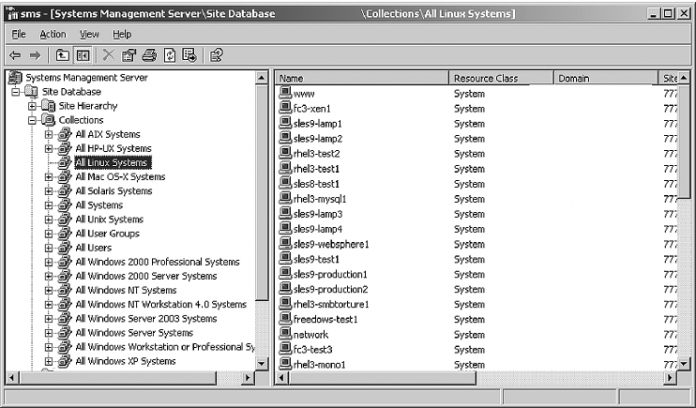Select All Windows NT Systems collection

126,290
